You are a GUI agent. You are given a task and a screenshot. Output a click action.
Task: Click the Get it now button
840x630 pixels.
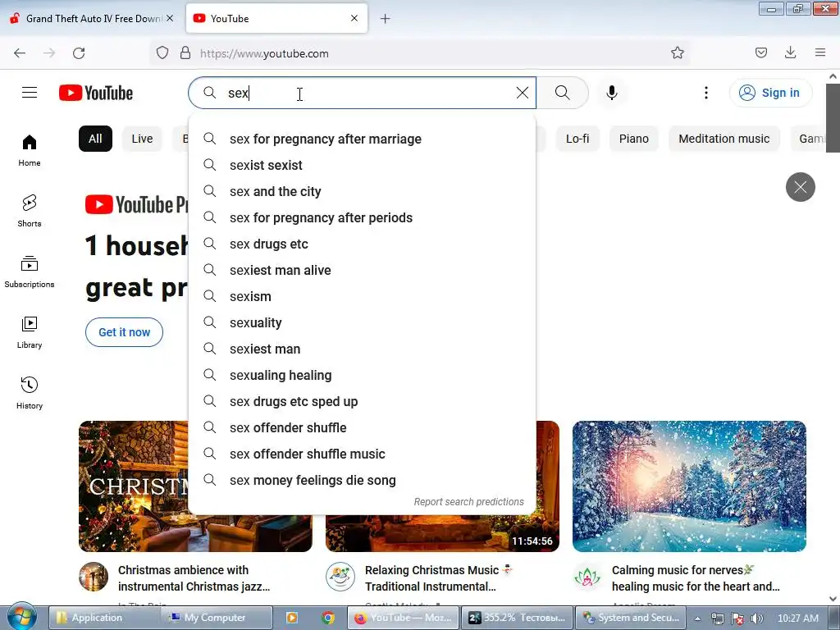[125, 332]
